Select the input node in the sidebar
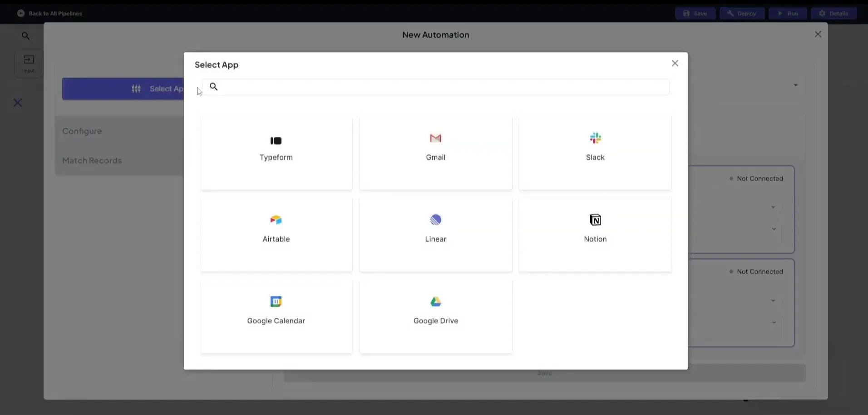Image resolution: width=868 pixels, height=415 pixels. click(29, 63)
